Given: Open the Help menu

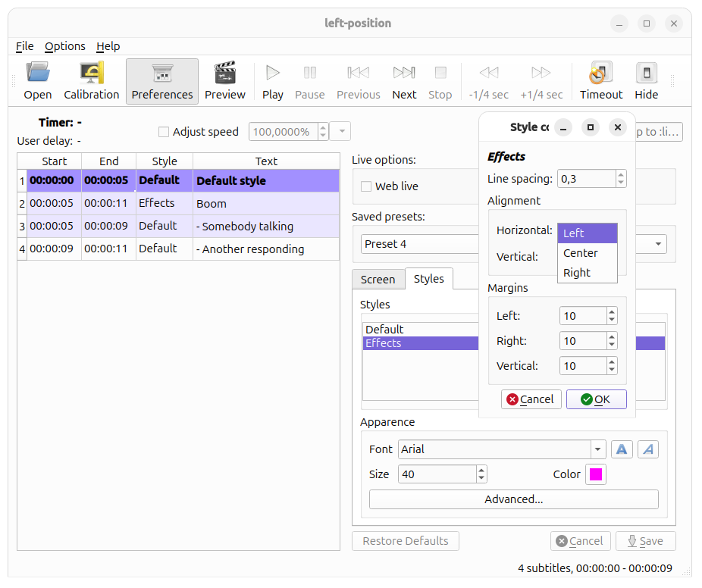Looking at the screenshot, I should [108, 46].
